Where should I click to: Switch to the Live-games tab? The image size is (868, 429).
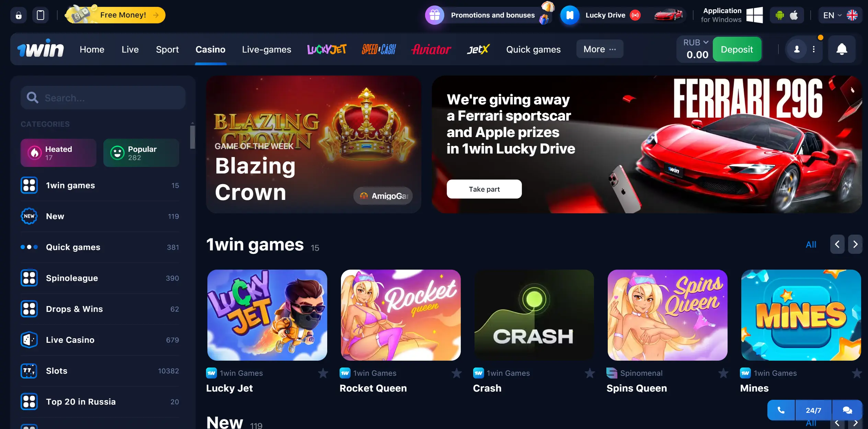[266, 49]
